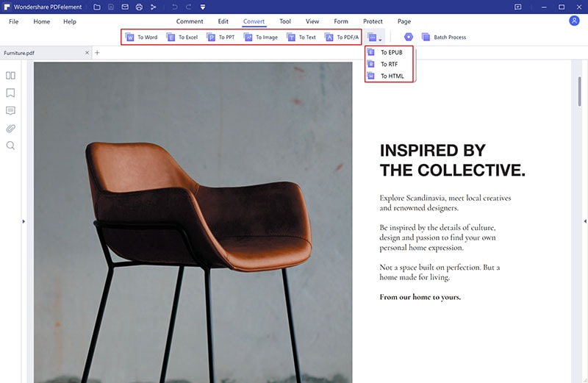Select the To Image conversion tool

coord(248,37)
